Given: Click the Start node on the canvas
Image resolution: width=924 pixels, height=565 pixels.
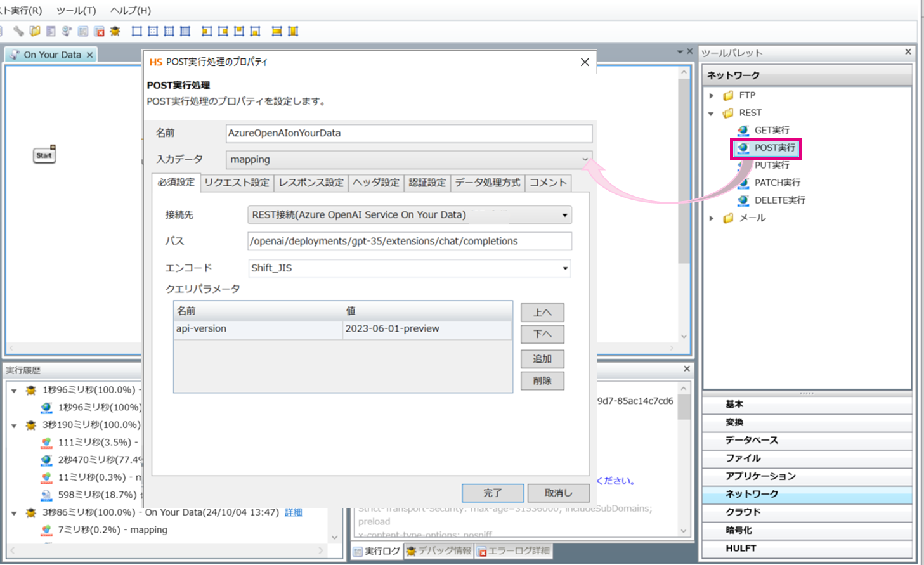Looking at the screenshot, I should (x=44, y=155).
